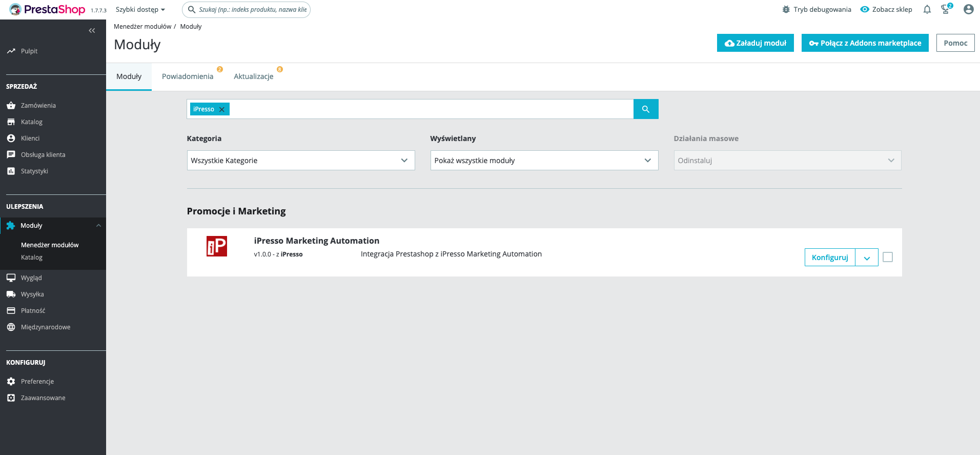Open the user account avatar icon
The width and height of the screenshot is (980, 455).
coord(968,9)
